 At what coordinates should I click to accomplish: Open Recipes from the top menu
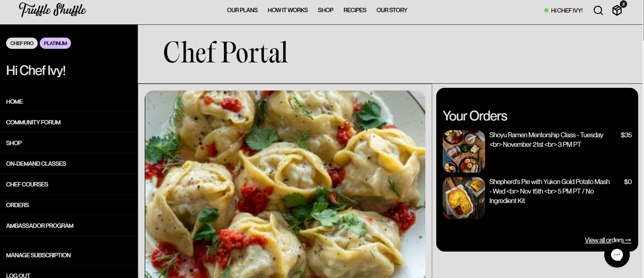355,10
